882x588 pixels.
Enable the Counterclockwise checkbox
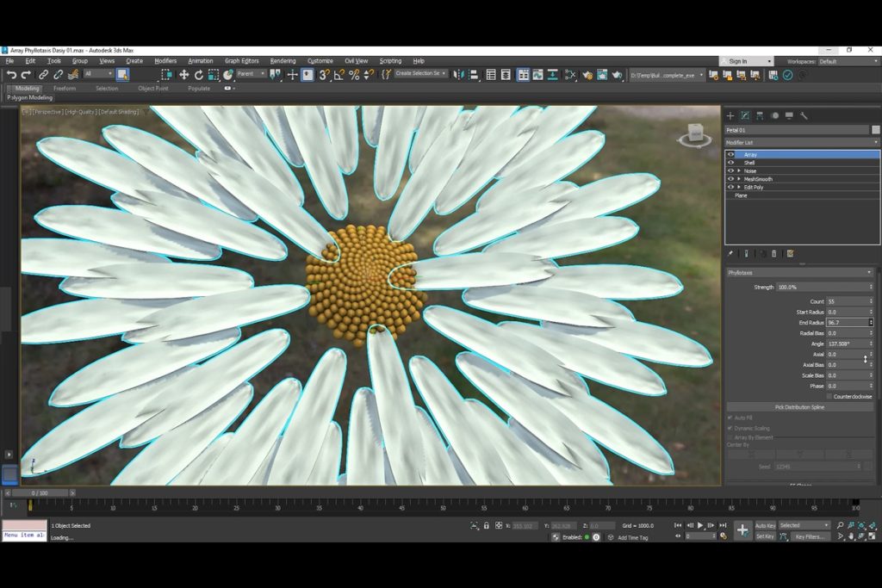[x=829, y=396]
